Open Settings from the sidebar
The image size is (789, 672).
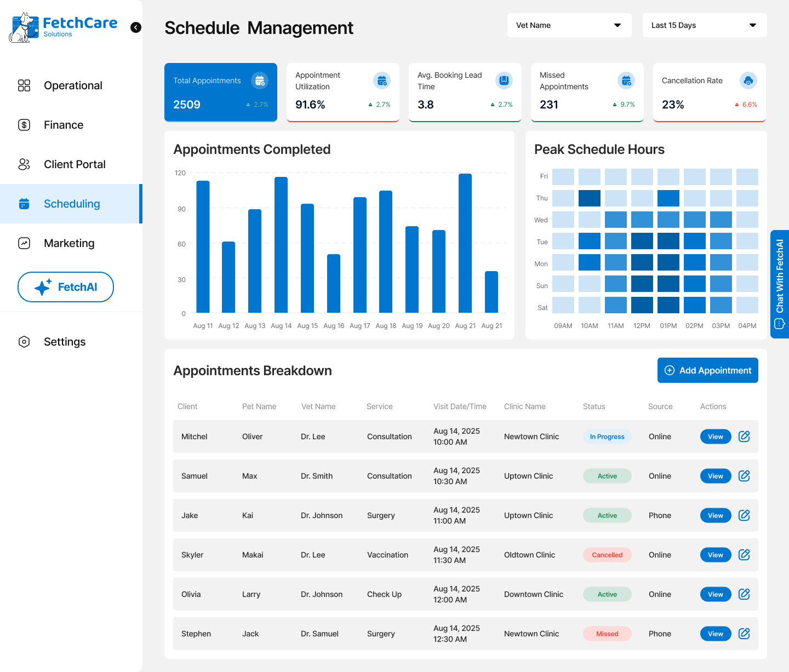tap(65, 342)
